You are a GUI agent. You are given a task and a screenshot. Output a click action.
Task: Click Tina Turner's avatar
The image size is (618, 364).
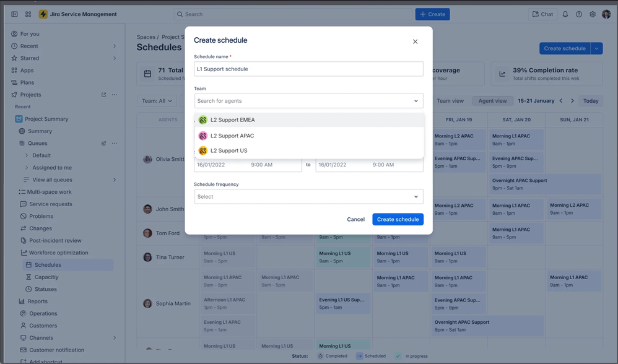[x=147, y=258]
